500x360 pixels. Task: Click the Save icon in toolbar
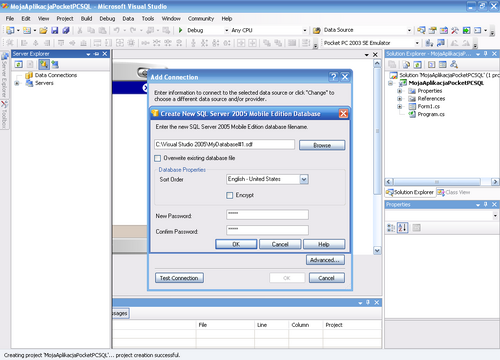point(55,31)
